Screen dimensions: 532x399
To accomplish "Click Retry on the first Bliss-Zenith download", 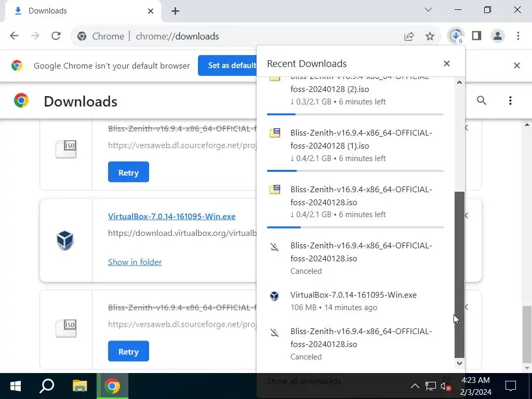I will coord(129,172).
